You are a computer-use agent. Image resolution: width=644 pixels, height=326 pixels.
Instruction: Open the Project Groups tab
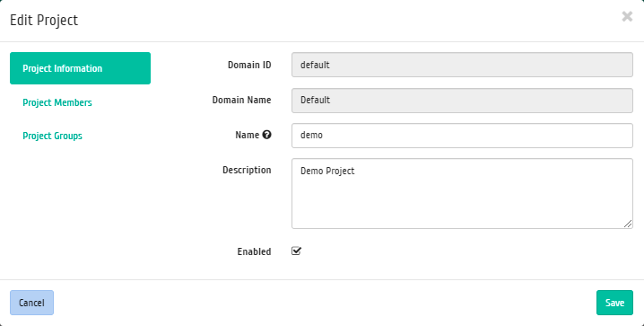52,136
